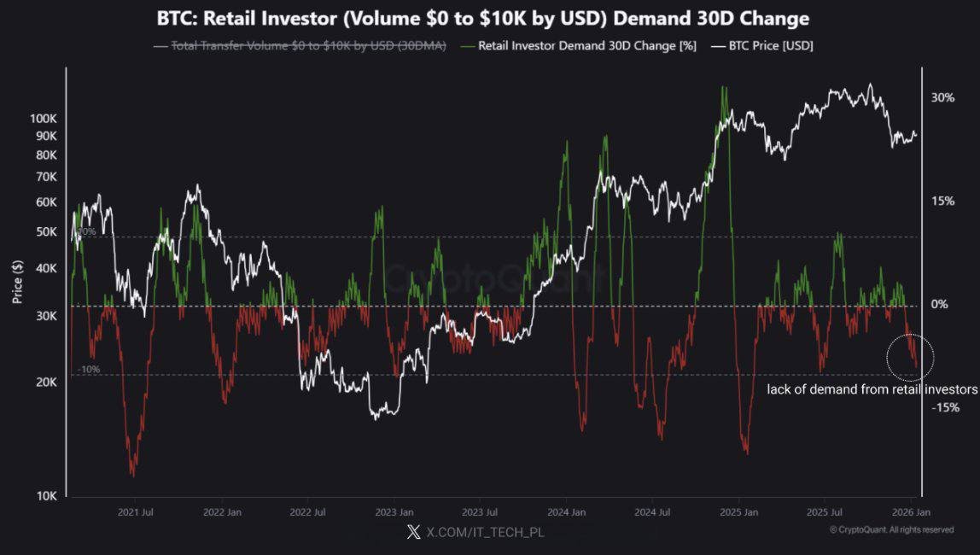Screen dimensions: 980x555
Task: Click the '60K' price axis label
Action: click(46, 202)
